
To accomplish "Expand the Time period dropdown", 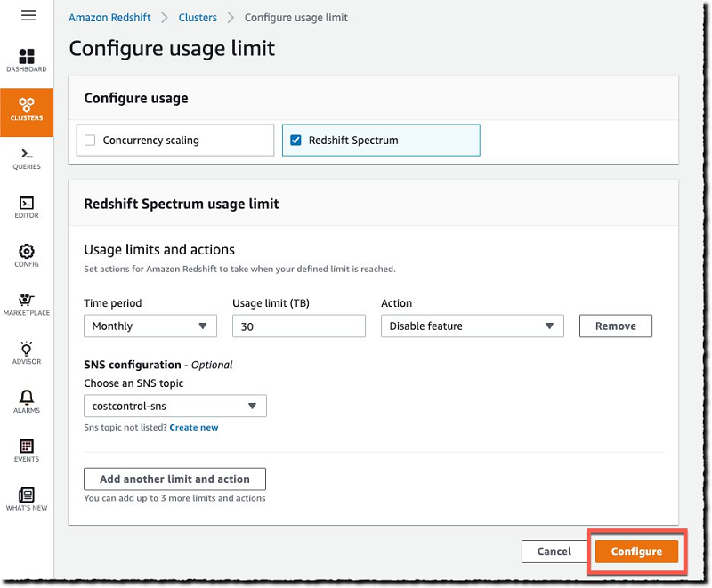I will pyautogui.click(x=150, y=326).
